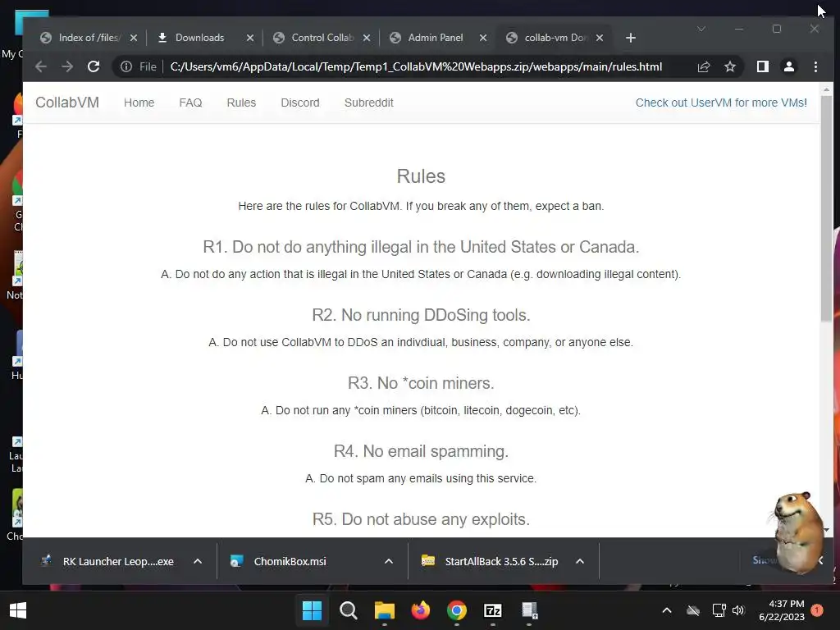Open the installer taskbar icon

529,610
